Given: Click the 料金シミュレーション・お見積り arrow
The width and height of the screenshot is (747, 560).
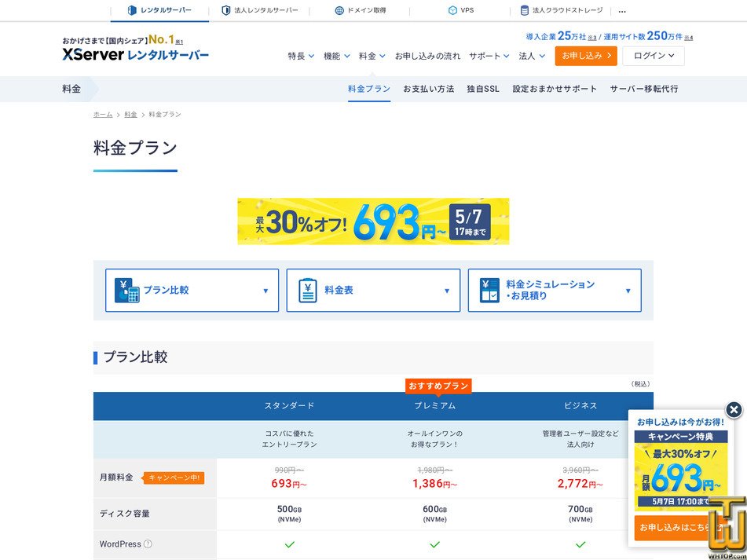Looking at the screenshot, I should [628, 291].
